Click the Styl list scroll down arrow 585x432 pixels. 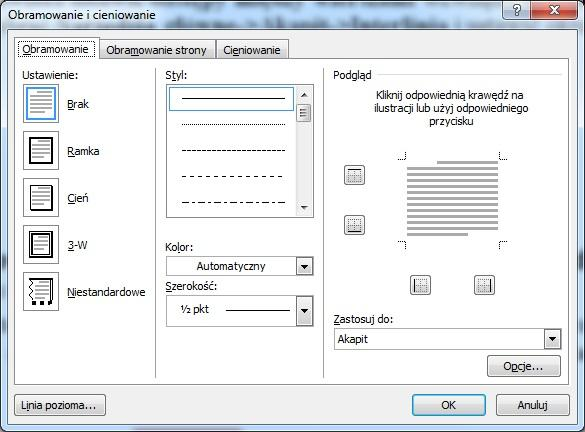coord(304,207)
